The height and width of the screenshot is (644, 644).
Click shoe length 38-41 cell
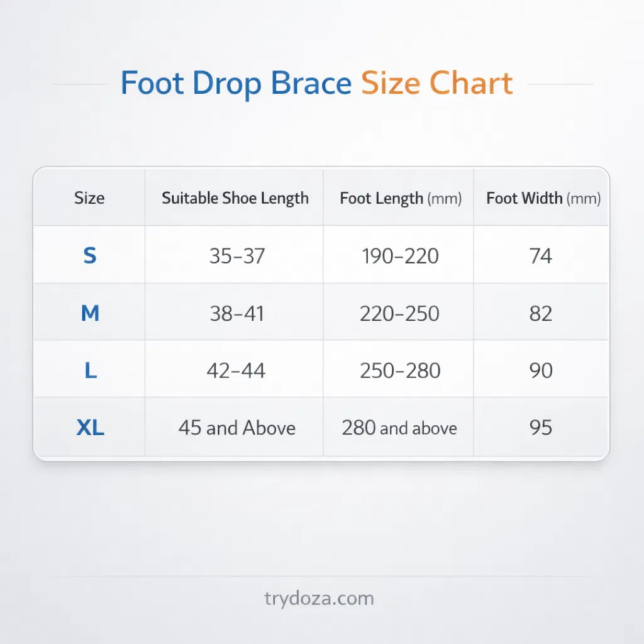coord(237,313)
